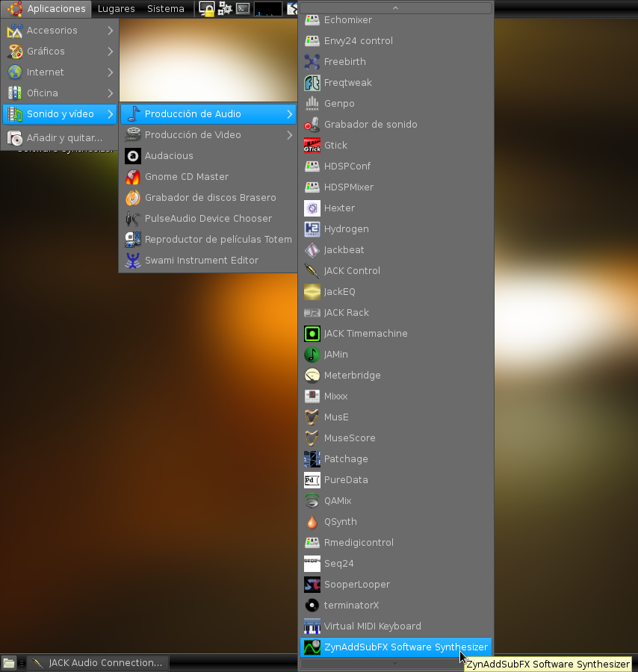Screen dimensions: 638x672
Task: Click the lock screen panel icon
Action: 207,8
